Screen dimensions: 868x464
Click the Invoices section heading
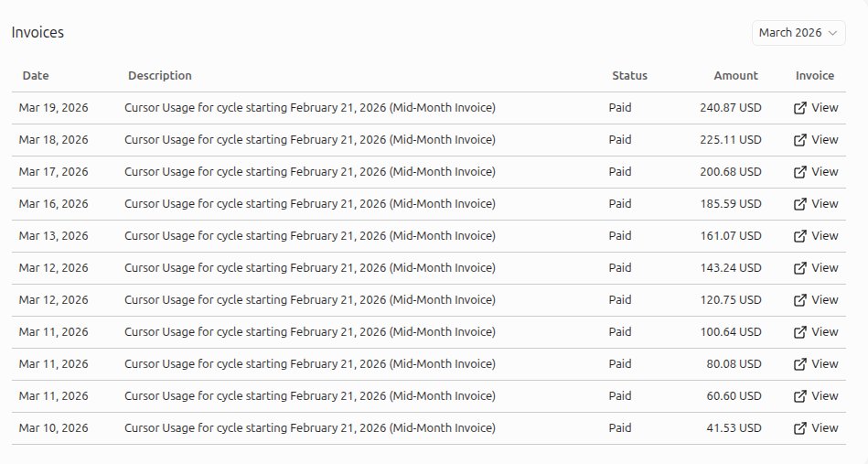(x=38, y=32)
